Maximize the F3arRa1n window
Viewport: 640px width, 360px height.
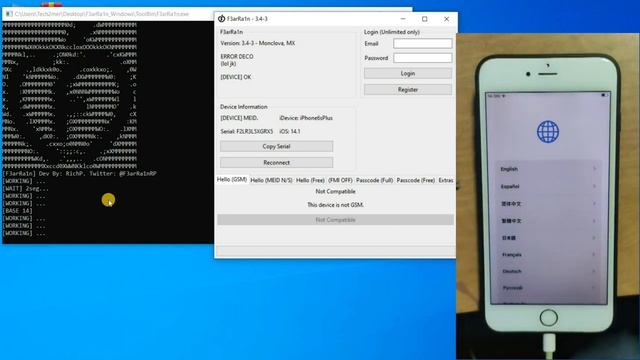pyautogui.click(x=424, y=19)
